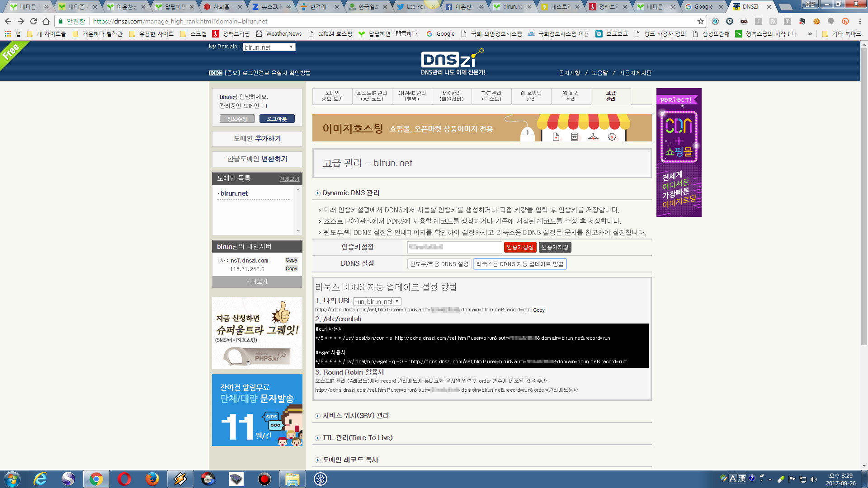Click the 로그아웃 button
The height and width of the screenshot is (488, 868).
pos(277,119)
